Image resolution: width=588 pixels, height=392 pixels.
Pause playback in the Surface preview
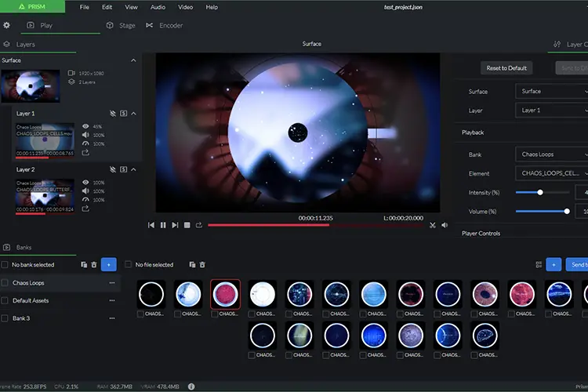pos(163,225)
